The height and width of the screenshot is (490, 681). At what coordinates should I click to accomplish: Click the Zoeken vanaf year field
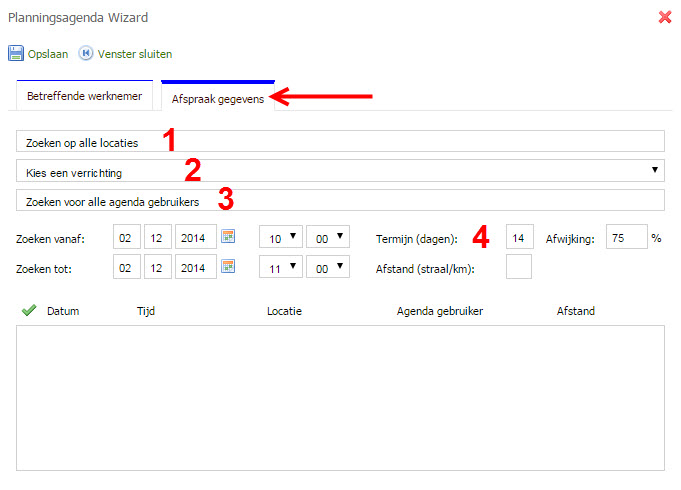[x=196, y=238]
